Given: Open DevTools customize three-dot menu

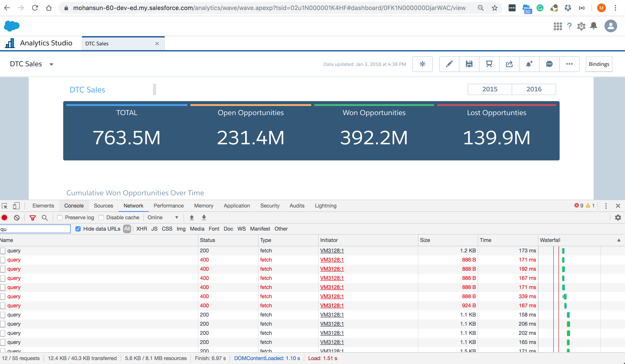Looking at the screenshot, I should [x=606, y=206].
